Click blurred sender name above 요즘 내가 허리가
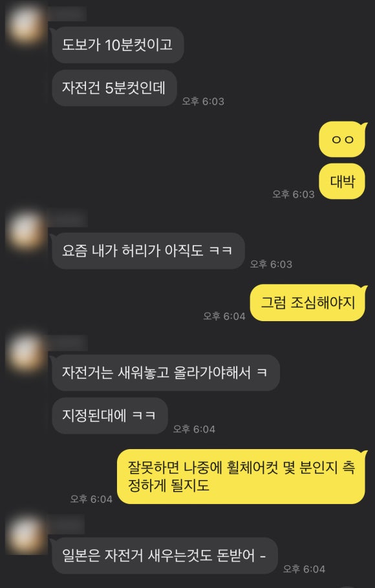The width and height of the screenshot is (375, 588). [x=68, y=220]
